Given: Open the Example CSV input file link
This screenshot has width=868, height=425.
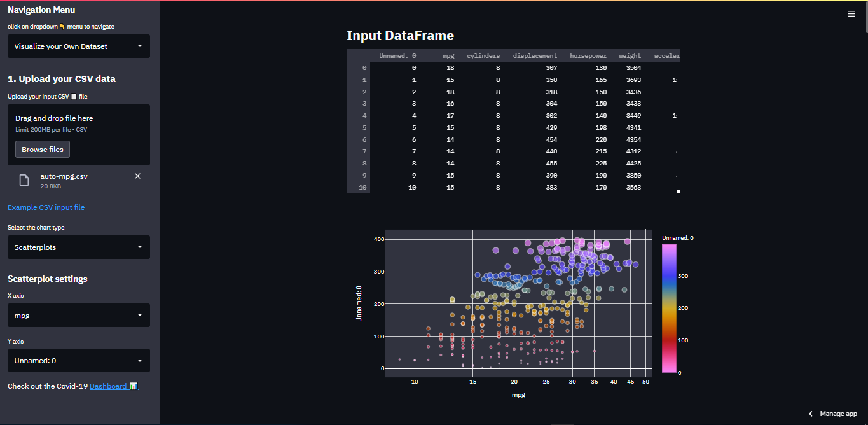Looking at the screenshot, I should click(x=46, y=207).
